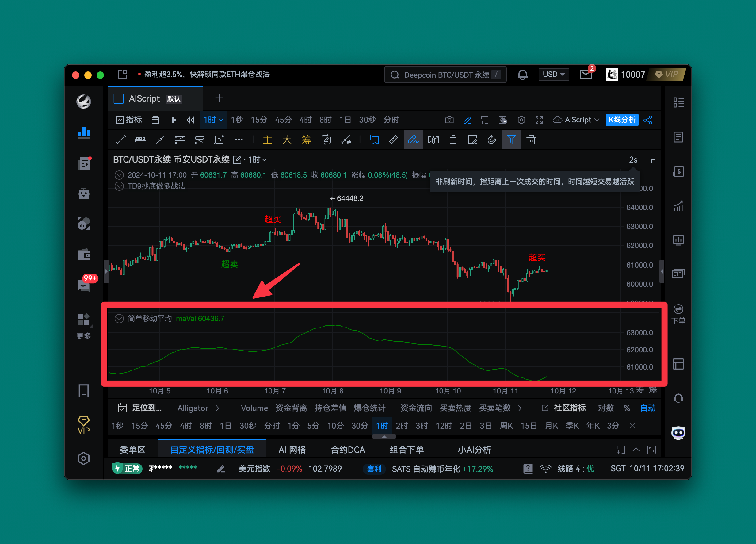This screenshot has height=544, width=756.
Task: Switch to the 合约DCA tab
Action: click(x=348, y=450)
